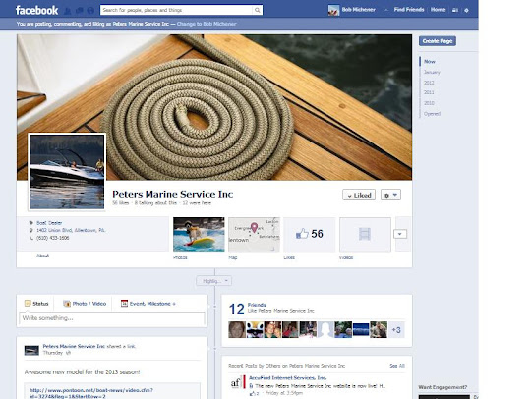Viewport: 532px width, 399px height.
Task: Click the Boat Dealer category link
Action: tap(49, 223)
